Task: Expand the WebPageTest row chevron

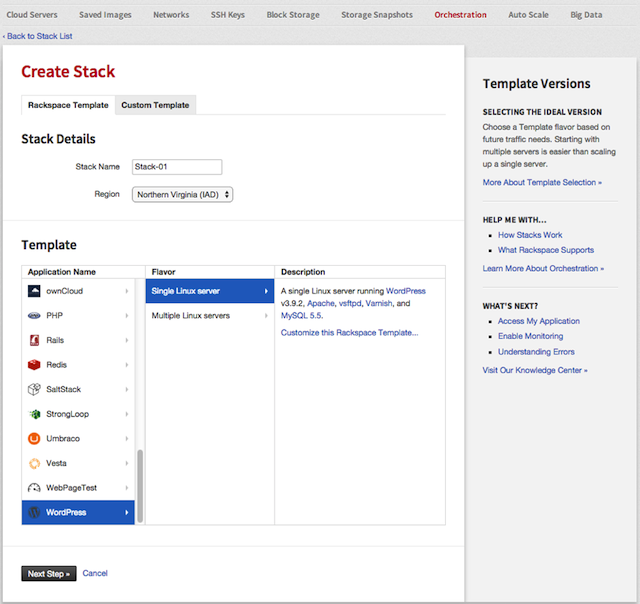Action: tap(127, 488)
